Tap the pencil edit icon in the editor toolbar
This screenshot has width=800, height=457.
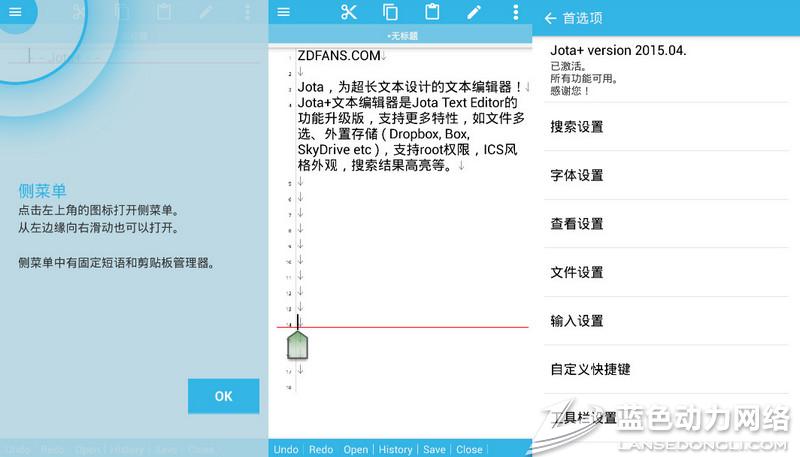tap(474, 12)
